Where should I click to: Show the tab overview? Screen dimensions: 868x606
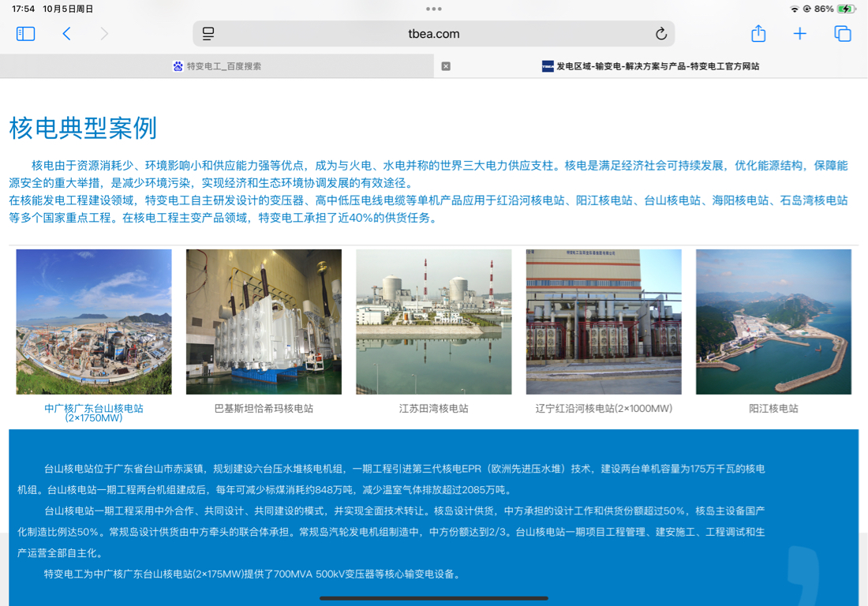[x=843, y=34]
